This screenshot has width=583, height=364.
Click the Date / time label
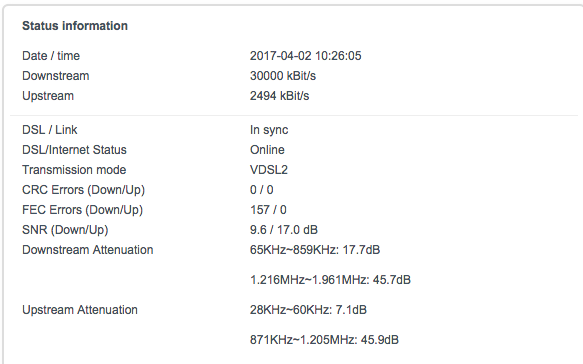[x=51, y=56]
